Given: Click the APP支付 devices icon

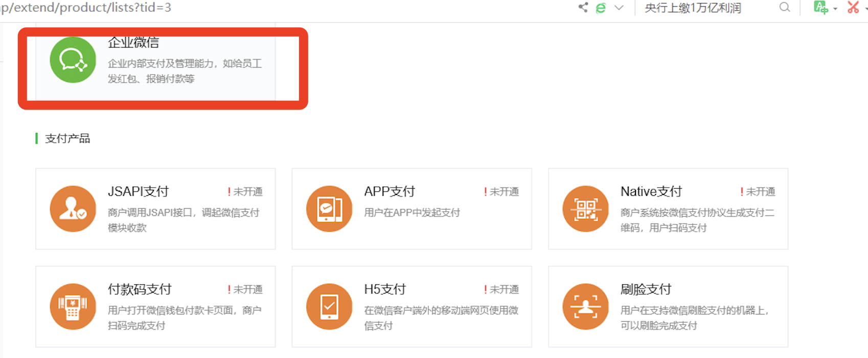Looking at the screenshot, I should click(329, 209).
